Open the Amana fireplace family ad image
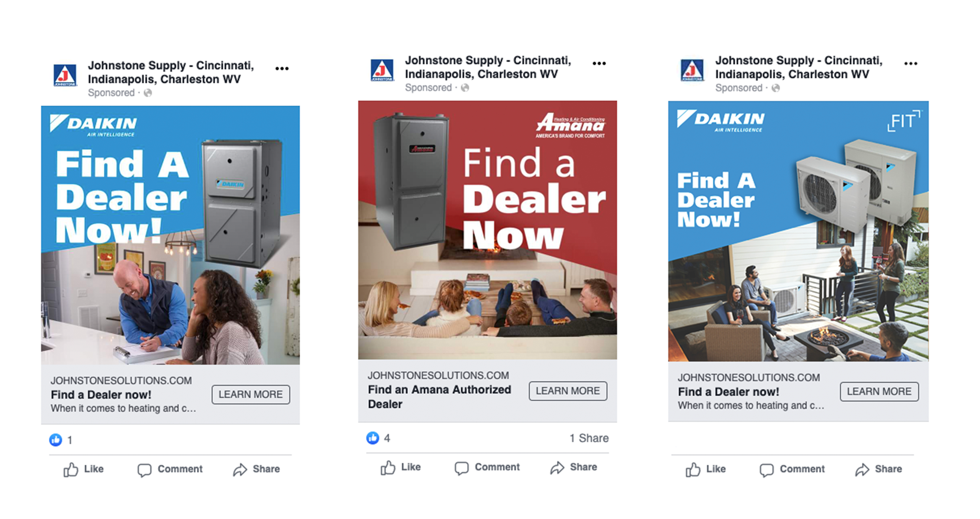980x519 pixels. click(487, 230)
